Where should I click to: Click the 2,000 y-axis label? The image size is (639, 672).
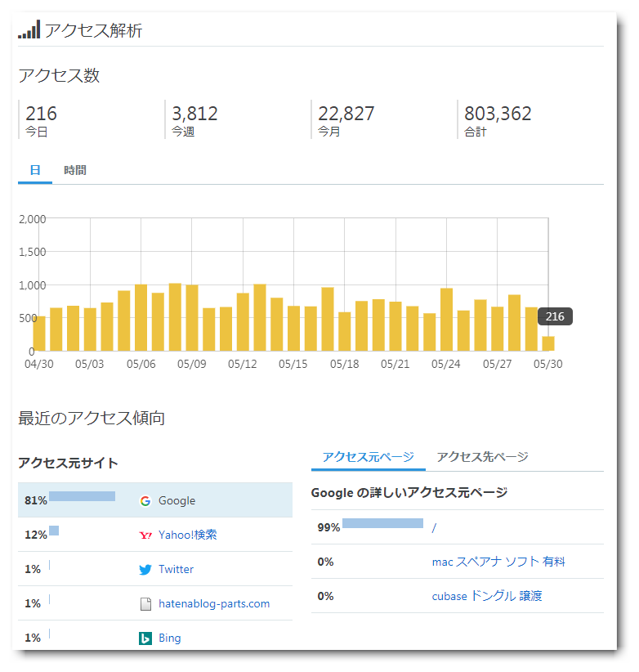(32, 219)
